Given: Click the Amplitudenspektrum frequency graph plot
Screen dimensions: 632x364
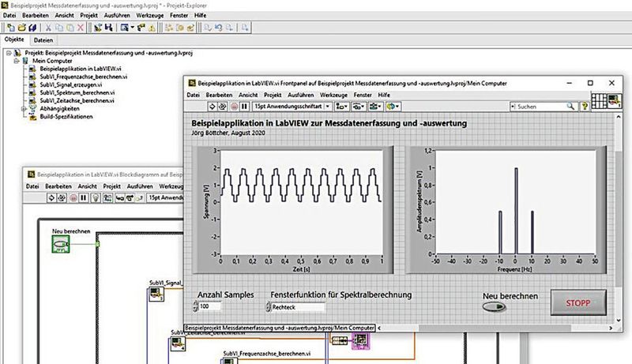Looking at the screenshot, I should (x=516, y=202).
